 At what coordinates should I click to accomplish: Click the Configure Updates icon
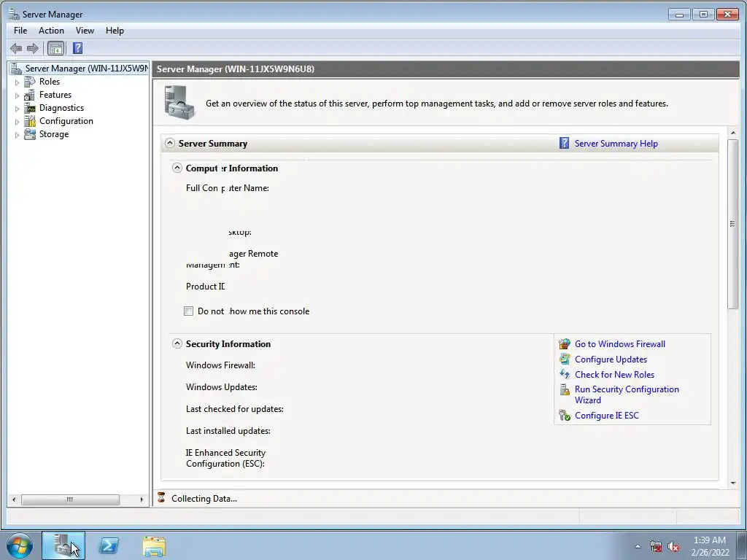click(565, 359)
